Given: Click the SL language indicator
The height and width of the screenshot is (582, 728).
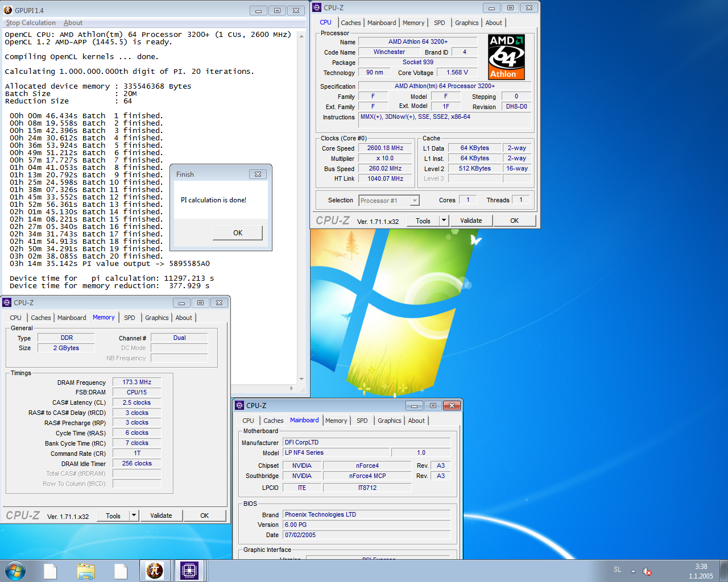Looking at the screenshot, I should [x=618, y=569].
